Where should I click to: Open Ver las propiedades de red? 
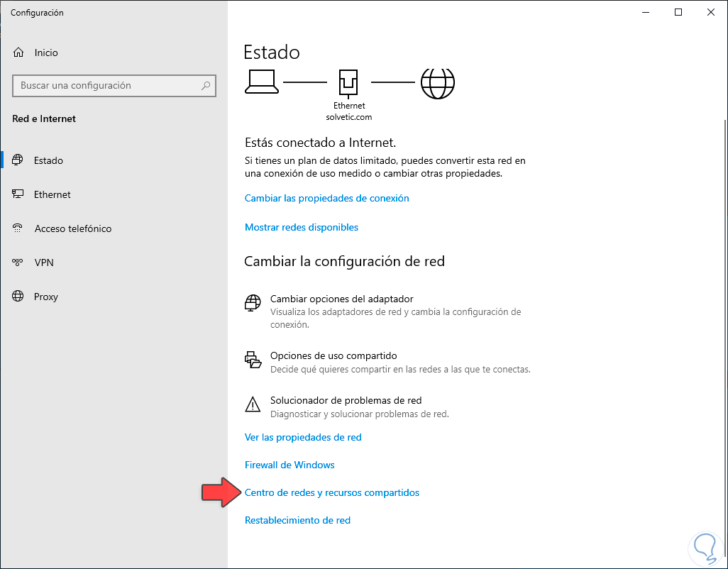[303, 437]
